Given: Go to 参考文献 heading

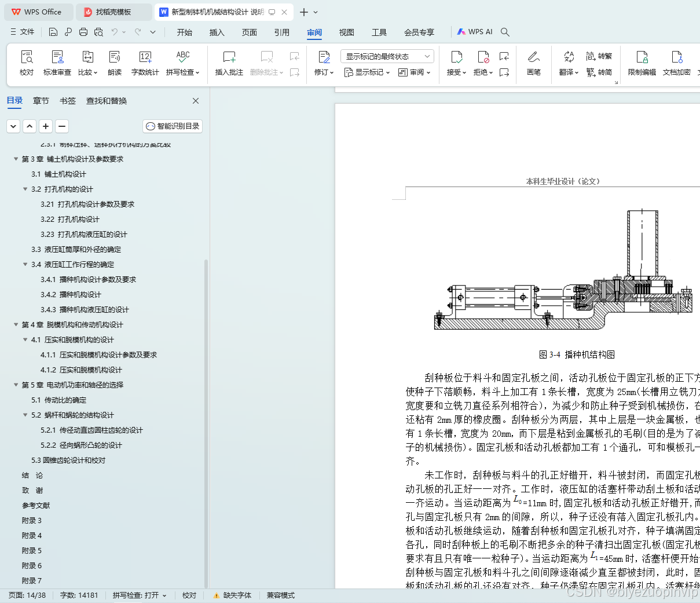Looking at the screenshot, I should pyautogui.click(x=36, y=505).
